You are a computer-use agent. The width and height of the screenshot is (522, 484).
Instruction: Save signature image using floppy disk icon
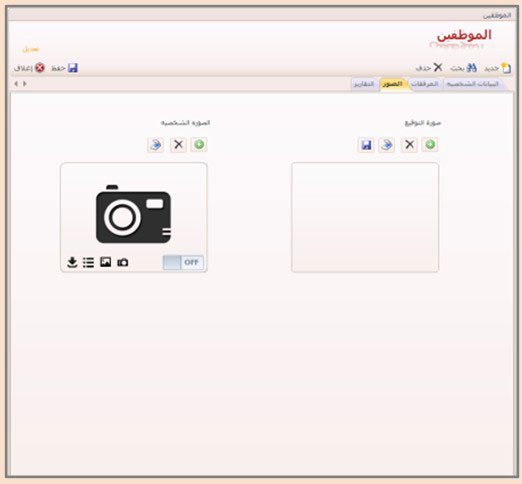(x=366, y=145)
